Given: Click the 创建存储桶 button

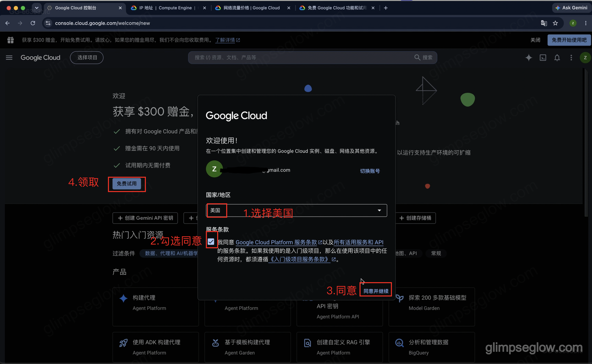Looking at the screenshot, I should [x=415, y=218].
